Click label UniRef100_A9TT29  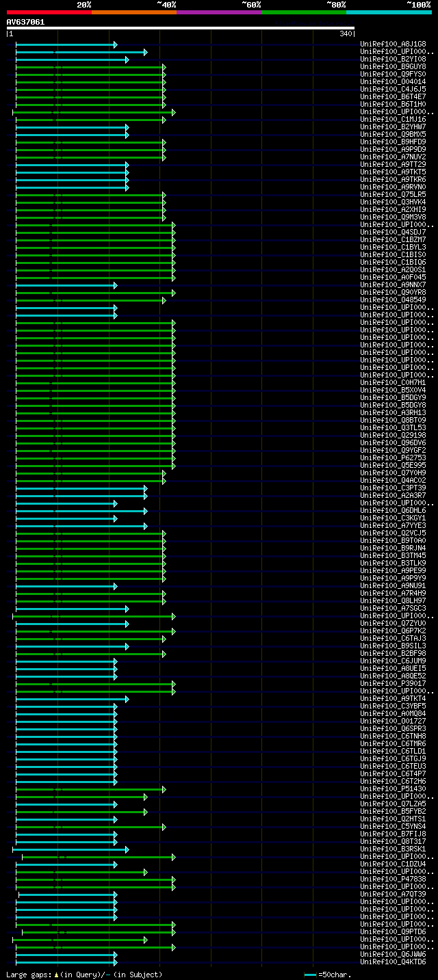click(x=393, y=165)
